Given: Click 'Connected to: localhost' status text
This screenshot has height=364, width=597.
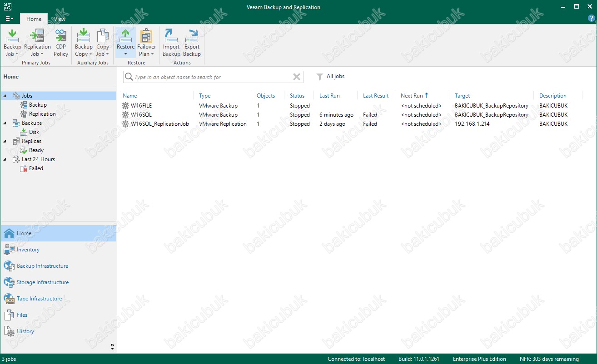Looking at the screenshot, I should [x=356, y=359].
